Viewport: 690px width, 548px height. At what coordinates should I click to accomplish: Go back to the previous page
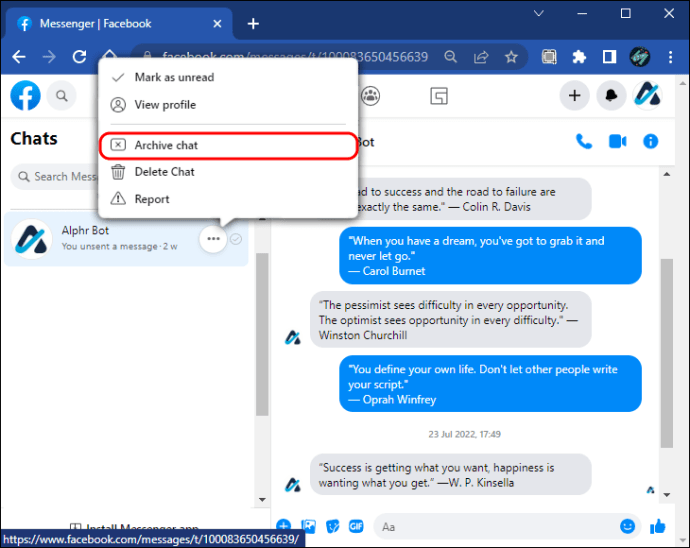click(x=19, y=57)
